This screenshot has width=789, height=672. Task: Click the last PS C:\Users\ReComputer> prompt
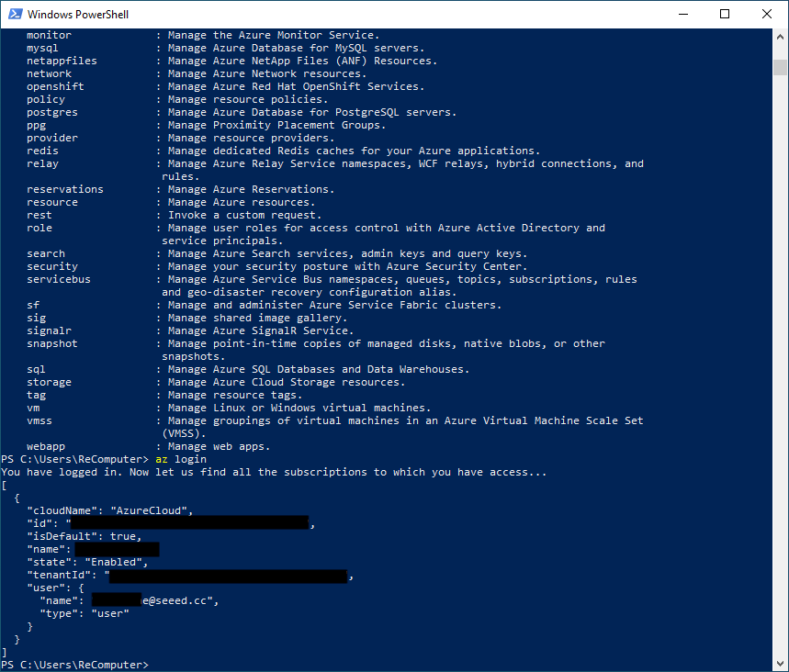click(74, 665)
